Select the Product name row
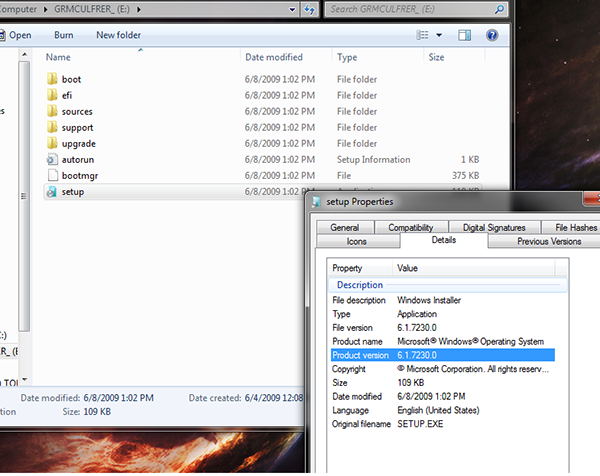Viewport: 600px width, 476px height. (x=443, y=342)
